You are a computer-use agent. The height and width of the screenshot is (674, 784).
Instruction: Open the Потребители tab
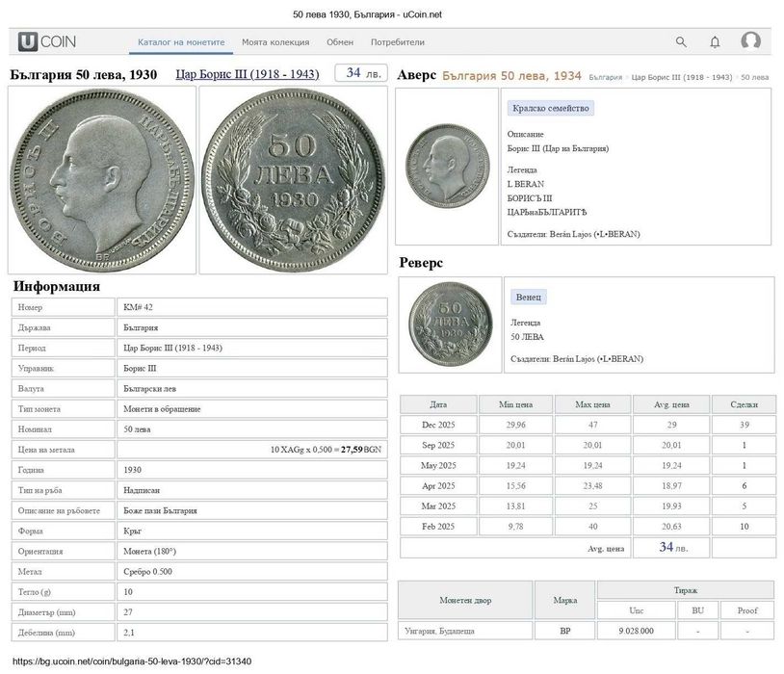[x=398, y=42]
